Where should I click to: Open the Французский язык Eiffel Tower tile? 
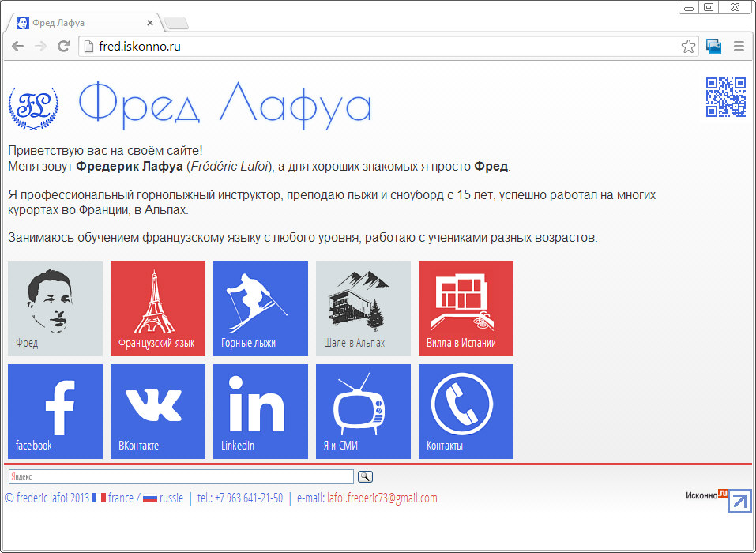[x=158, y=309]
